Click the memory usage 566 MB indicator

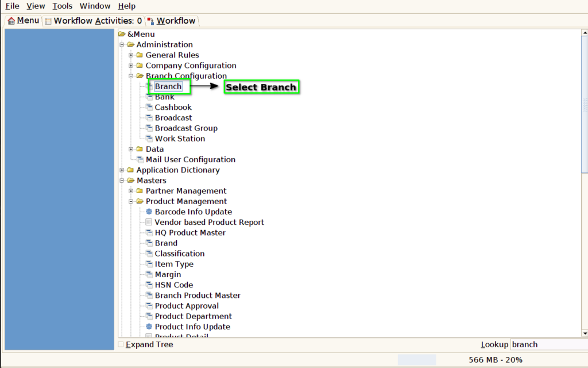496,360
